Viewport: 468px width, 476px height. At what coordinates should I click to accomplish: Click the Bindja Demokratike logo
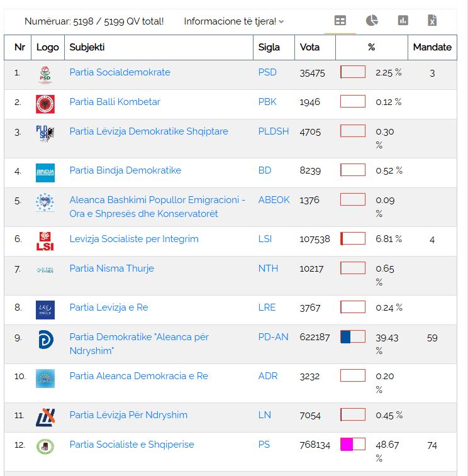point(45,173)
